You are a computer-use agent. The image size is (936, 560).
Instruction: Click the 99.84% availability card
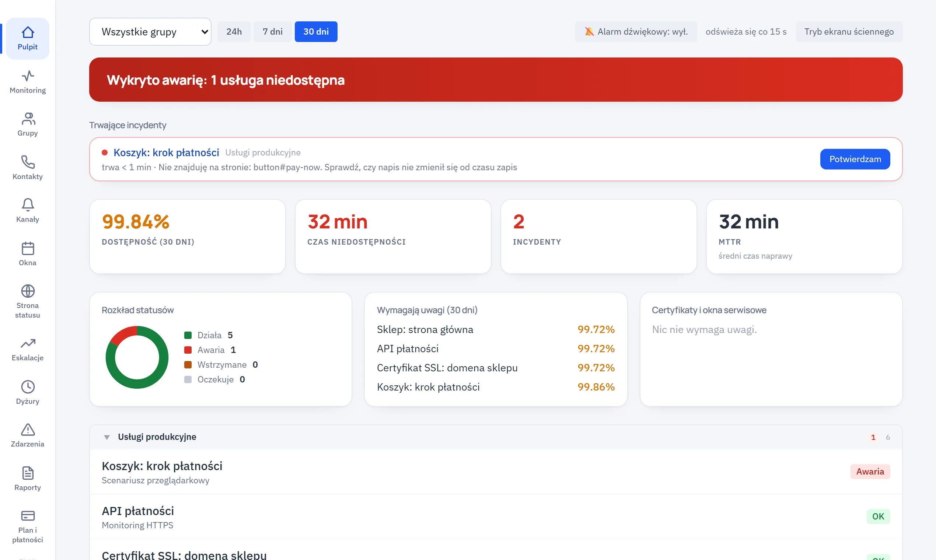pyautogui.click(x=187, y=237)
